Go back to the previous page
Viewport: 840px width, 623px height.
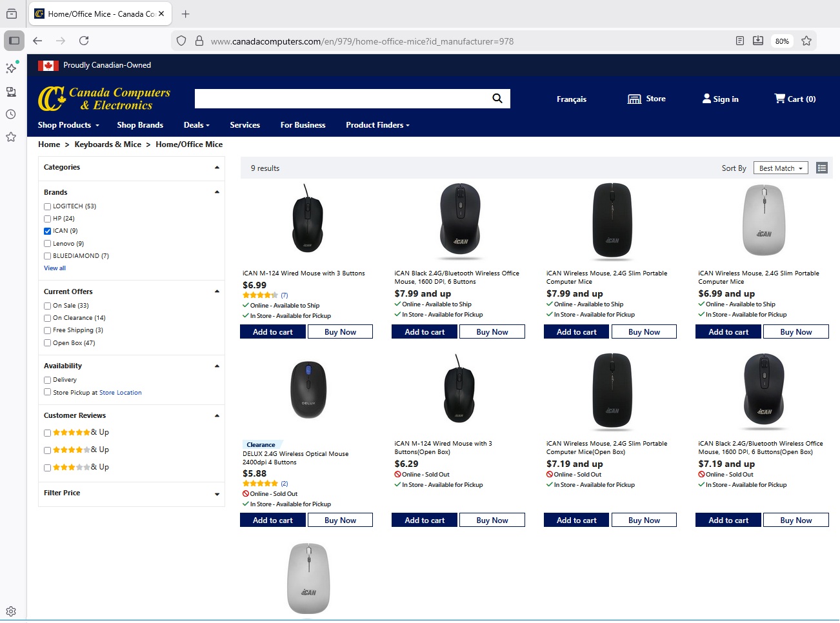pyautogui.click(x=37, y=41)
